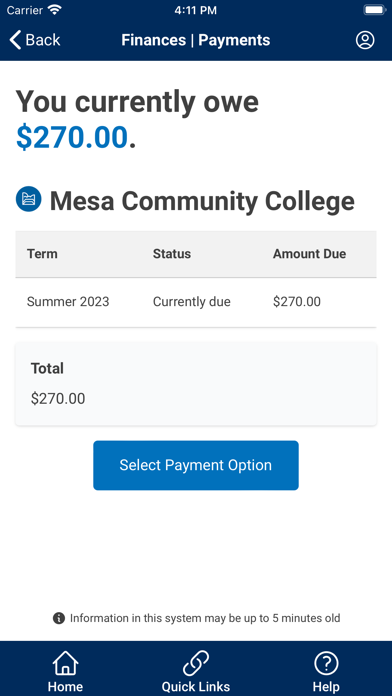Open the user profile icon

365,40
